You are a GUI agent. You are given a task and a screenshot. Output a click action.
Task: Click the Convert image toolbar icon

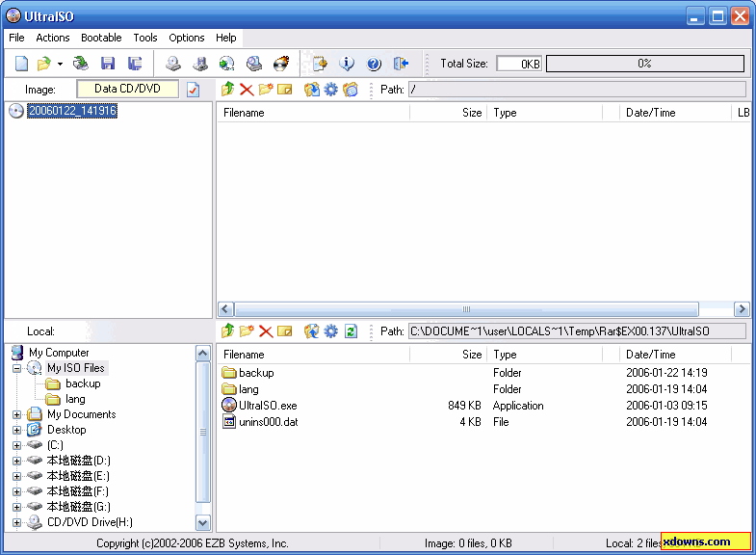(x=226, y=64)
